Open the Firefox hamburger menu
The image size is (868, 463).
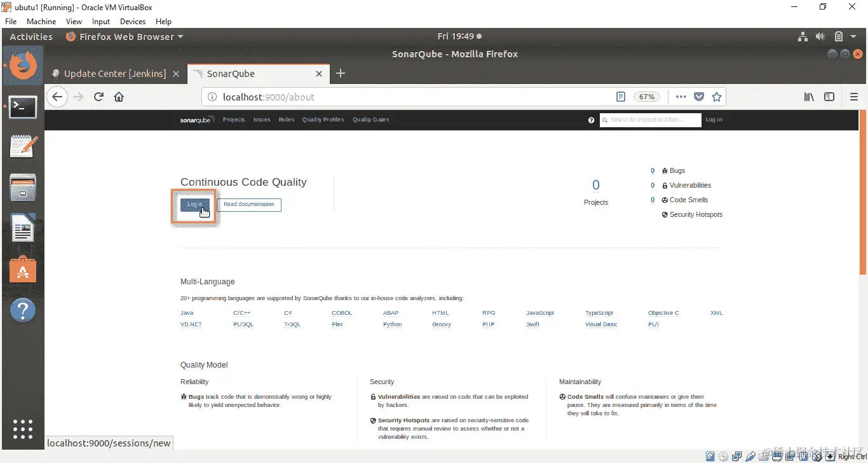pos(854,97)
